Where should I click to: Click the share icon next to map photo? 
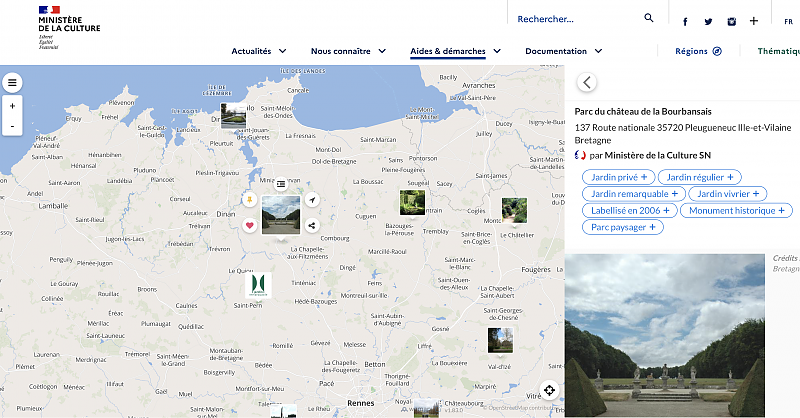312,225
